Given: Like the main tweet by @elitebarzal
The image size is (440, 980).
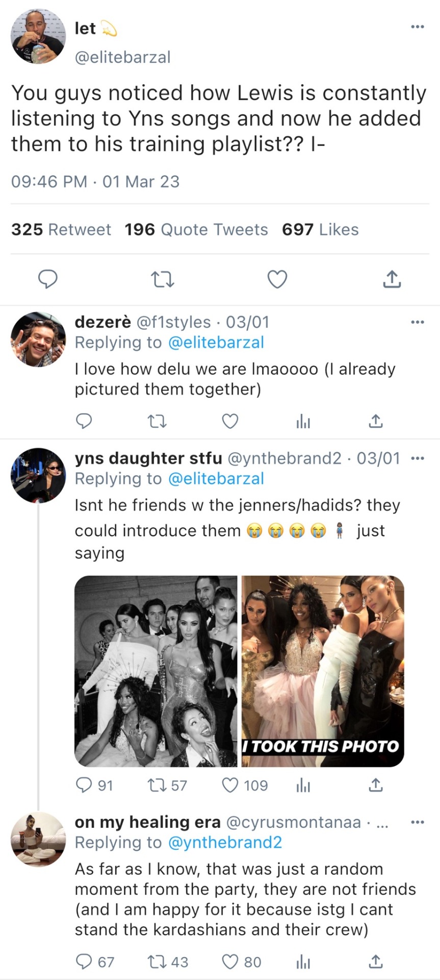Looking at the screenshot, I should (x=277, y=279).
